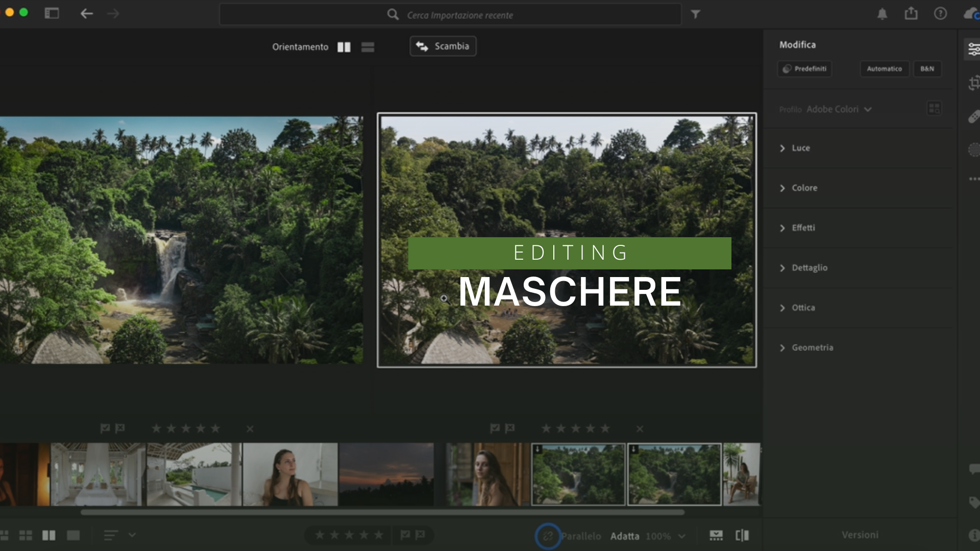The image size is (980, 551).
Task: Open the help question mark icon
Action: tap(940, 14)
